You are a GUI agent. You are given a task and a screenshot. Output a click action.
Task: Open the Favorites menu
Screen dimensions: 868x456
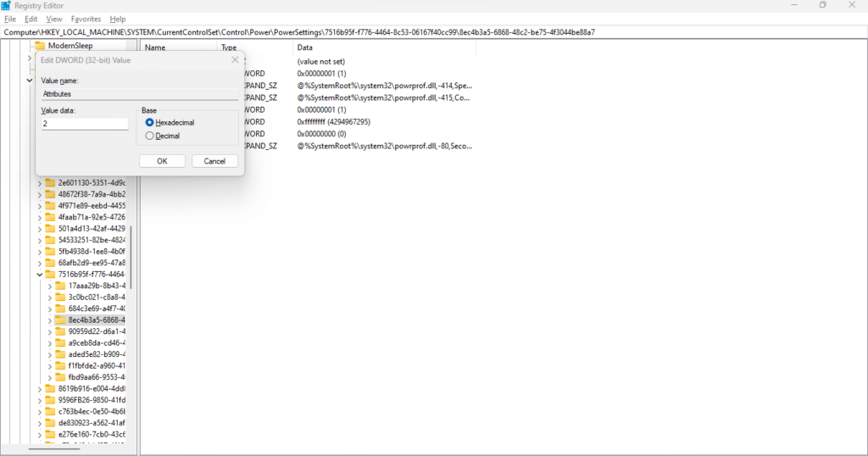point(86,19)
